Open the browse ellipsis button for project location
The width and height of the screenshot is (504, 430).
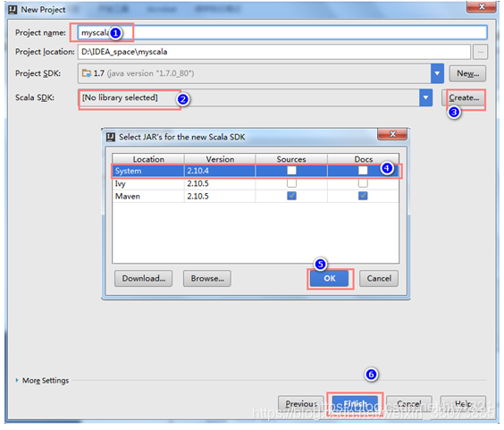[x=480, y=52]
